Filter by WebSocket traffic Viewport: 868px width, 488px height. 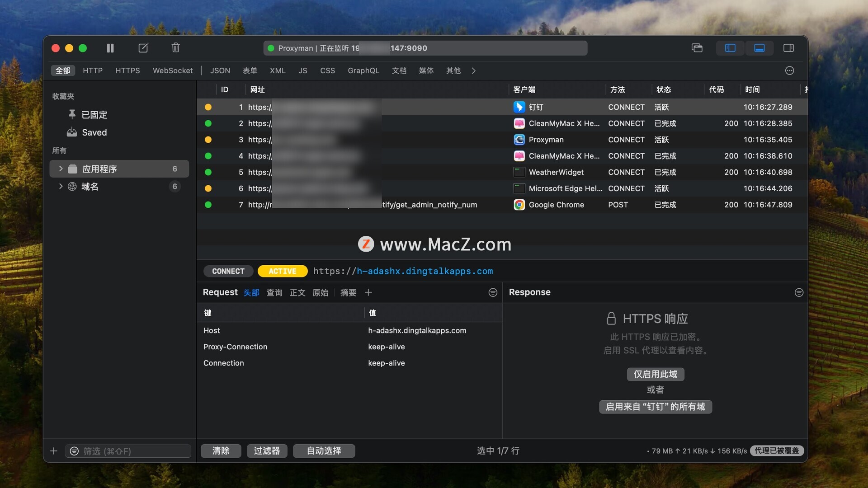point(173,70)
